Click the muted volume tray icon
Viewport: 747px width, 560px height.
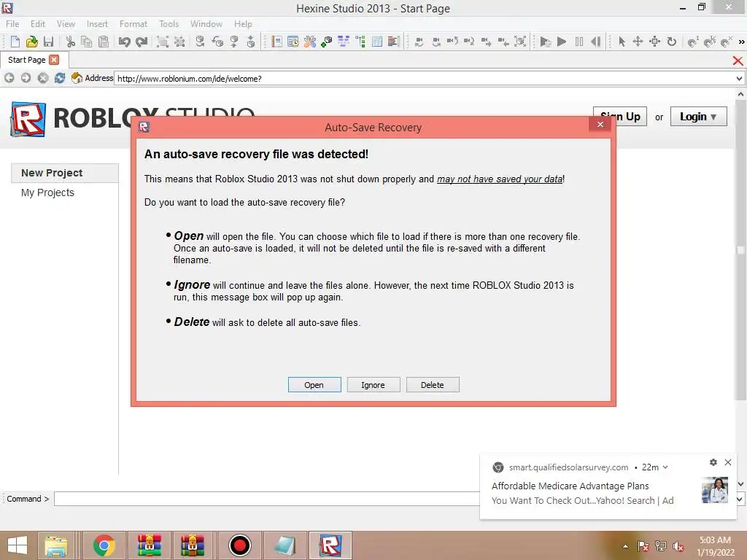tap(678, 546)
